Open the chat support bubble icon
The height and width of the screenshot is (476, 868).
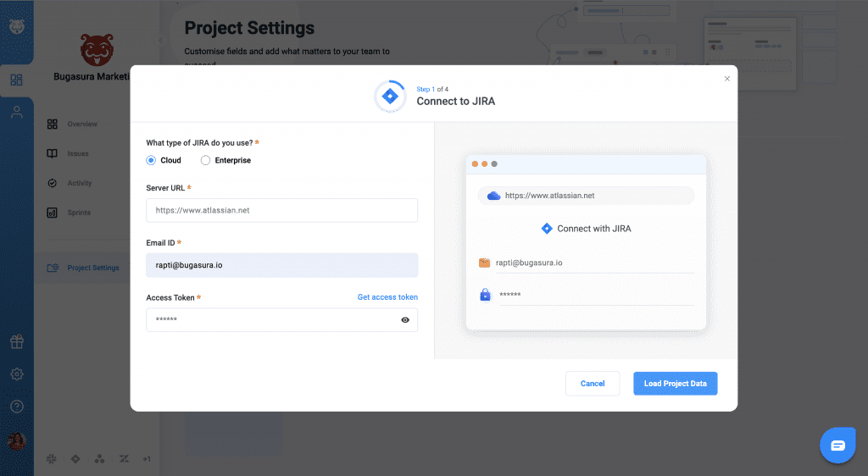[x=837, y=446]
